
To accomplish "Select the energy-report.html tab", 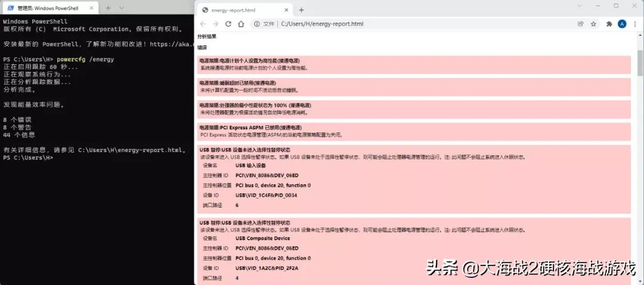I will coord(244,10).
